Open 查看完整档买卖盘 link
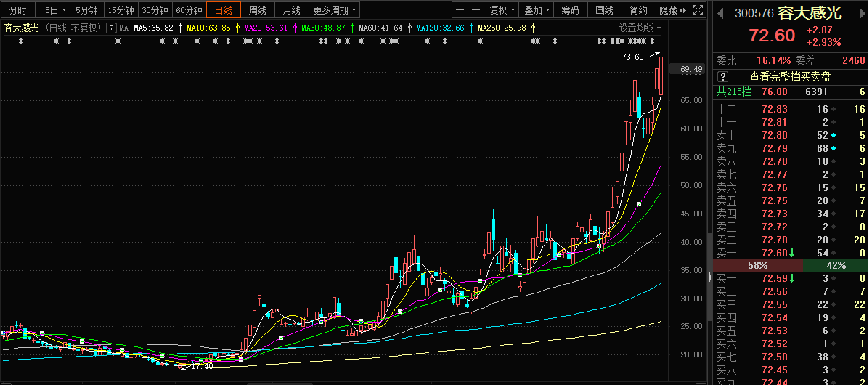Image resolution: width=868 pixels, height=385 pixels. click(x=790, y=77)
